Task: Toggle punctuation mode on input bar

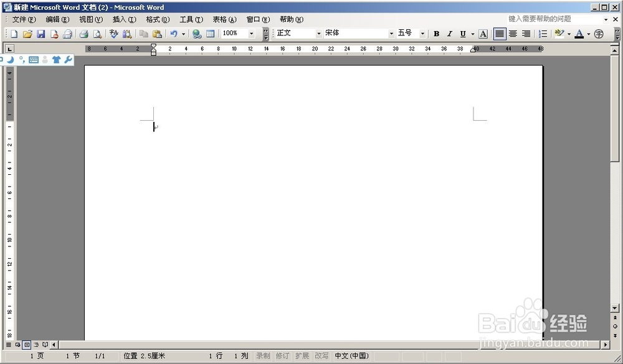Action: pyautogui.click(x=22, y=60)
